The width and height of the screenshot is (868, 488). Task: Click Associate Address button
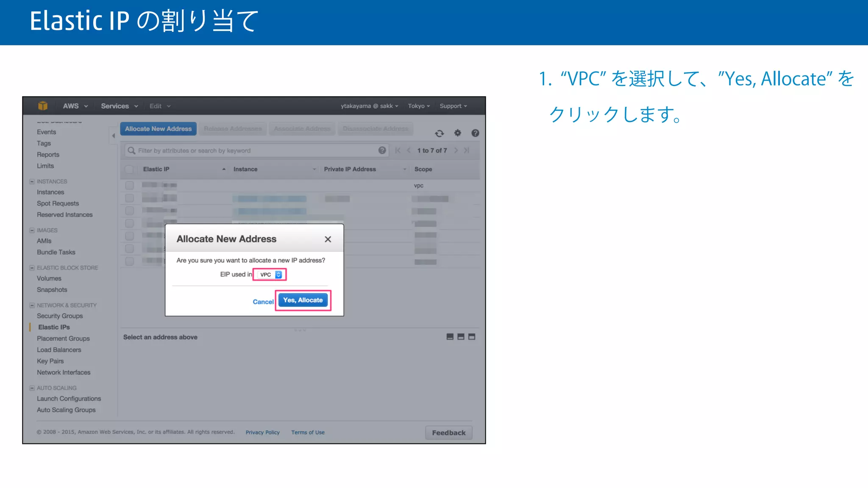(x=302, y=129)
